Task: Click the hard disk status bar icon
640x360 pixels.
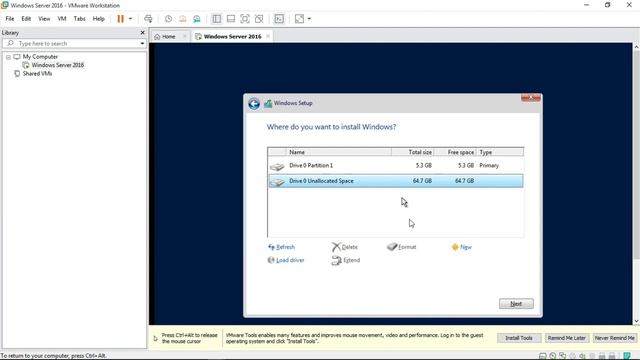Action: 543,356
